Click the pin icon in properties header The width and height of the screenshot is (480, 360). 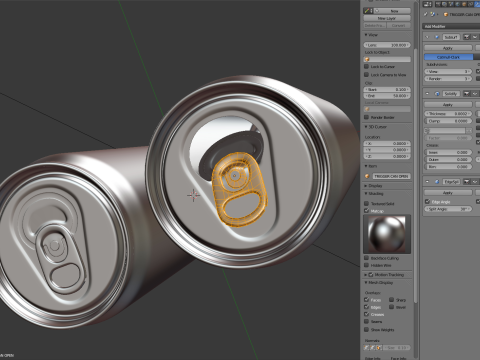coord(426,14)
